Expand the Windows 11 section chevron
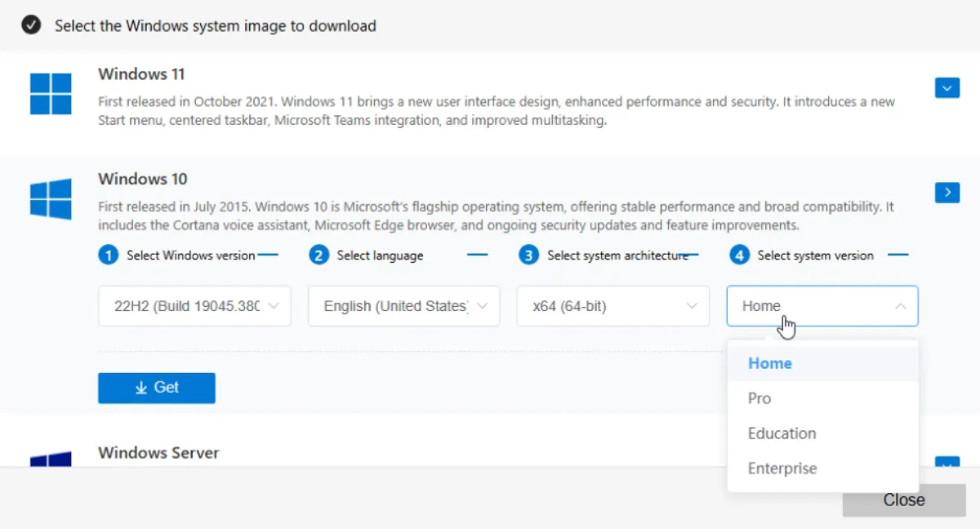The width and height of the screenshot is (980, 529). tap(947, 87)
